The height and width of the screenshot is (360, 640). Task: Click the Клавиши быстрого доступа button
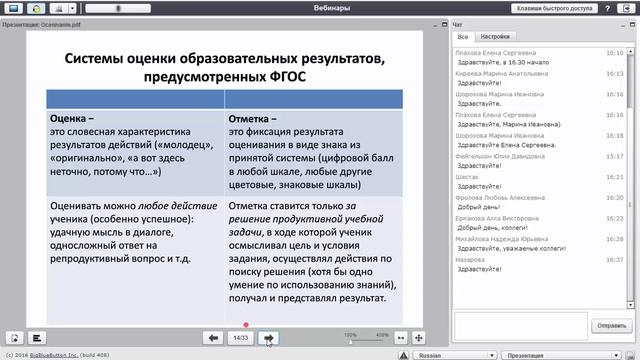554,8
